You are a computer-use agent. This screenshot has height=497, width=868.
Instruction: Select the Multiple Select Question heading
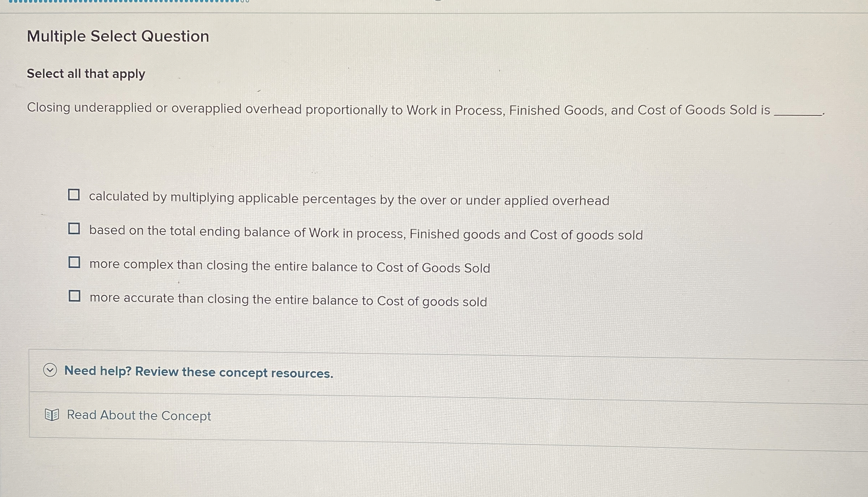118,36
